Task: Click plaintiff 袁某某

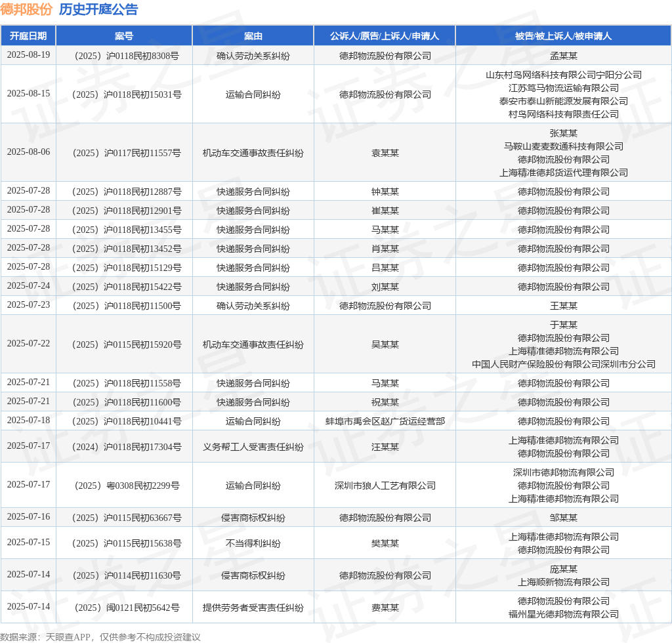Action: [385, 153]
